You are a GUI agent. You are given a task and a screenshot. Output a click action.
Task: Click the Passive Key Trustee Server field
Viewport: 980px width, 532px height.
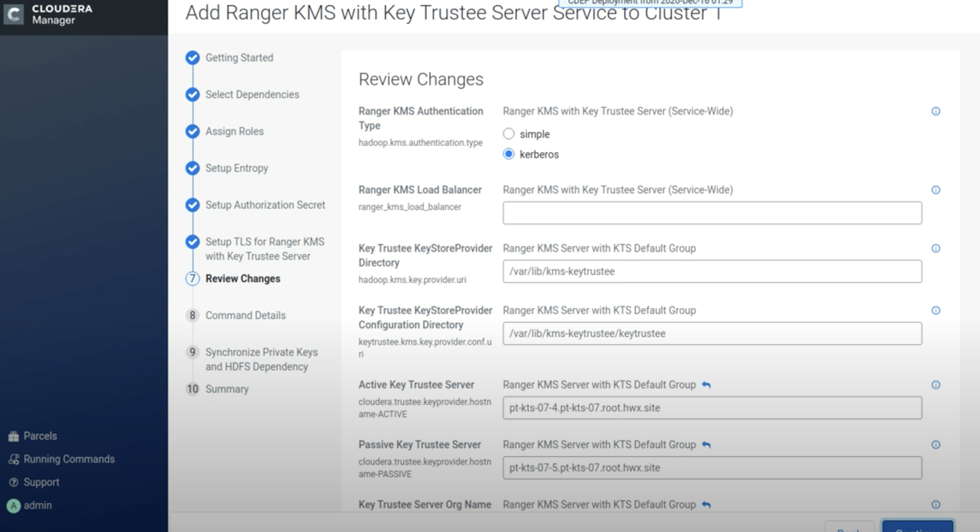pyautogui.click(x=712, y=467)
